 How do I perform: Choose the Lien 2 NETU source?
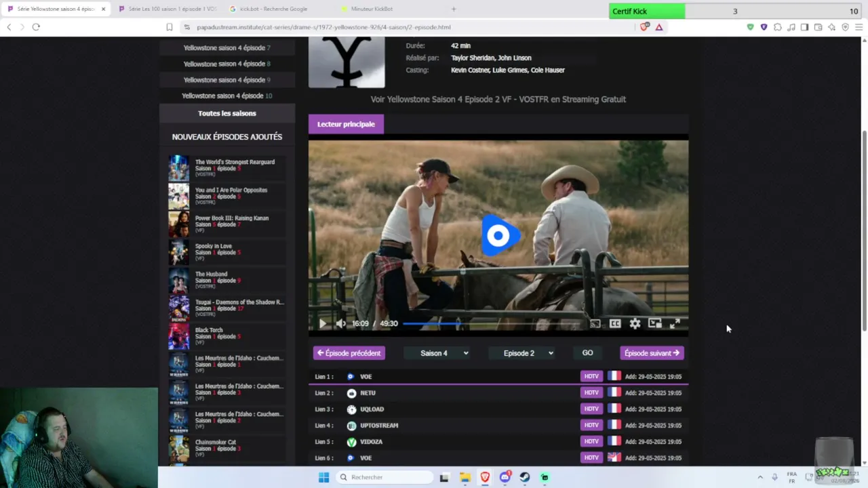pyautogui.click(x=498, y=393)
